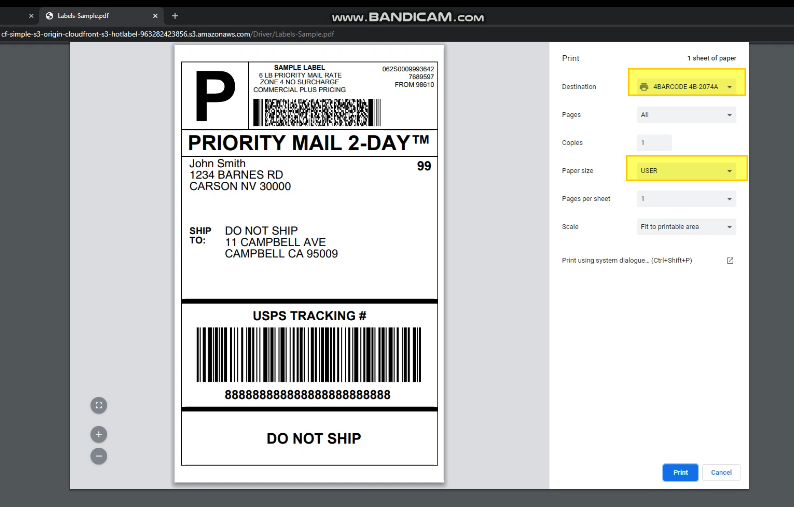Open the new tab plus button

tap(175, 16)
